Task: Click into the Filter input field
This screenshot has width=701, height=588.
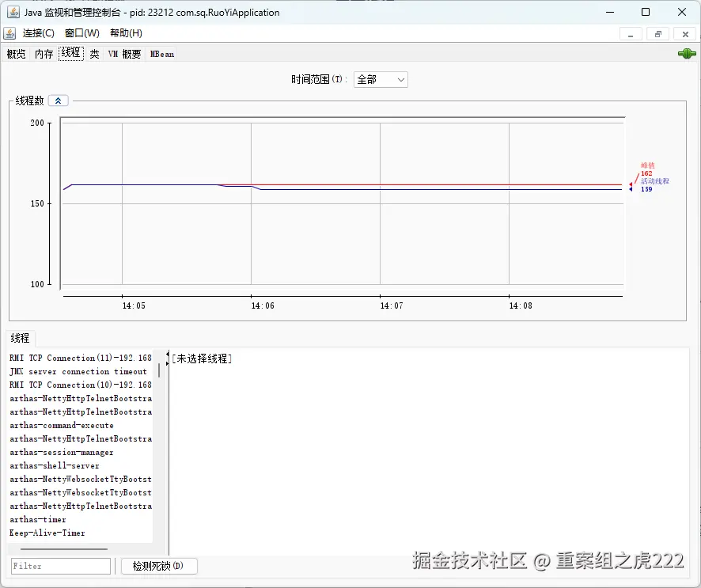Action: [61, 566]
